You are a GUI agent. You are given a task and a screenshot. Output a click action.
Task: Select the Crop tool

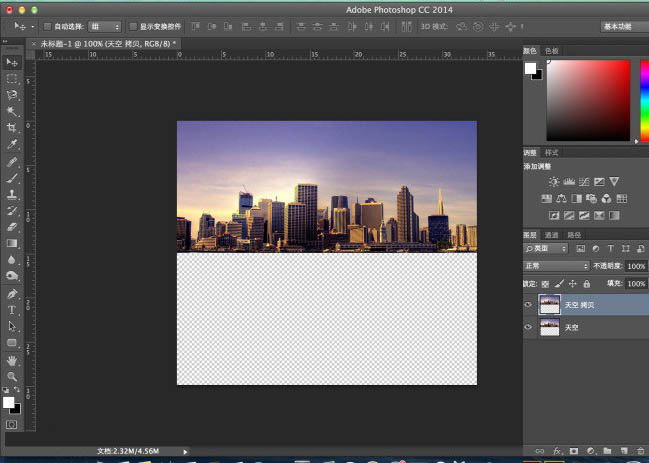click(12, 128)
